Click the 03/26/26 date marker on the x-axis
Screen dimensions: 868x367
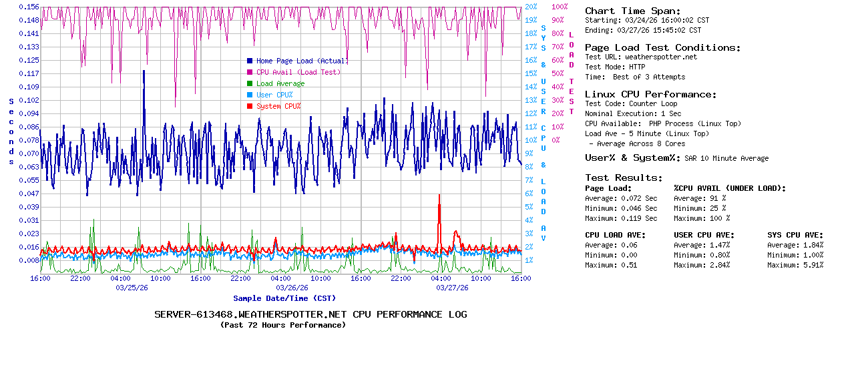click(x=292, y=288)
